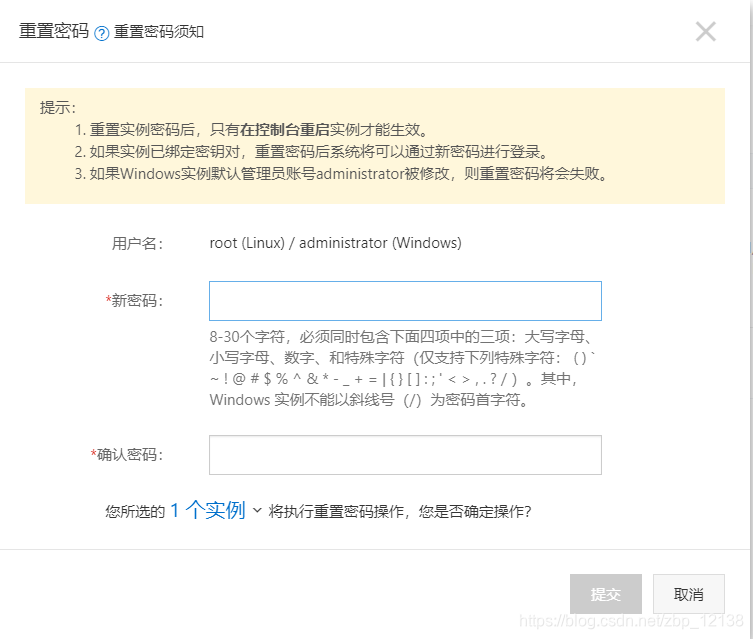Click the 用户名 label
The image size is (753, 639).
pyautogui.click(x=137, y=243)
